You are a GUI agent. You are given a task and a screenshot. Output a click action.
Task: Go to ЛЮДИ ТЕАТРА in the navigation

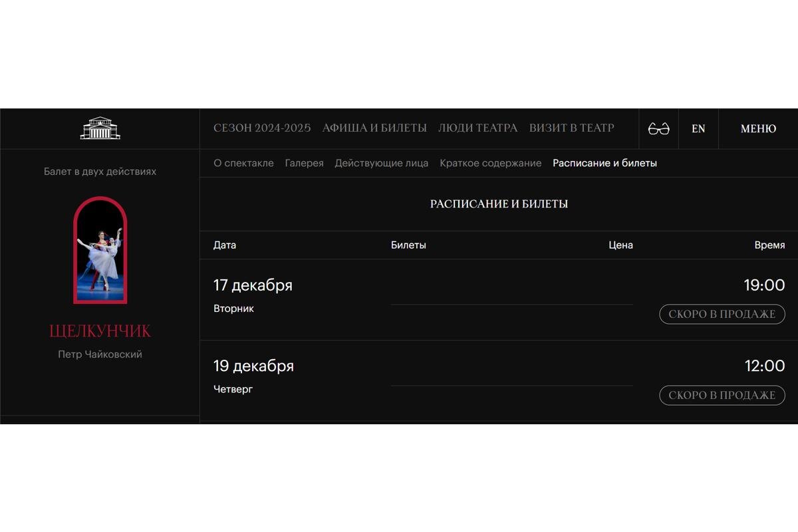coord(477,128)
